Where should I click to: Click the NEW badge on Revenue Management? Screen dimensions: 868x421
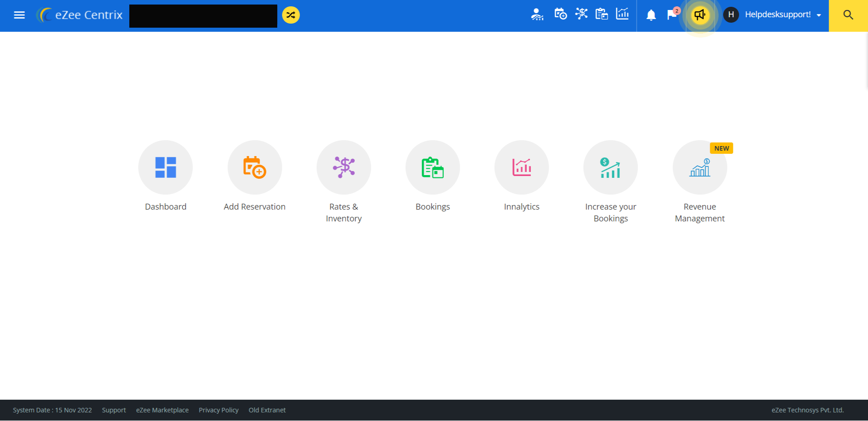(x=721, y=148)
